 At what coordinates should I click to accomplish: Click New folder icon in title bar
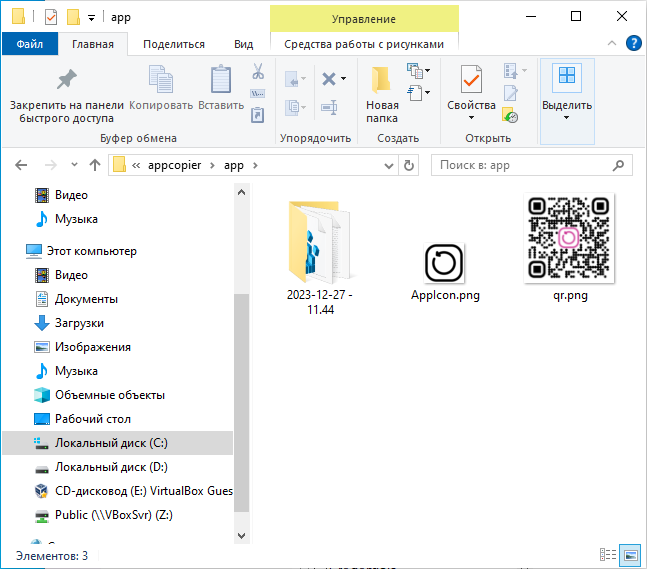click(73, 17)
